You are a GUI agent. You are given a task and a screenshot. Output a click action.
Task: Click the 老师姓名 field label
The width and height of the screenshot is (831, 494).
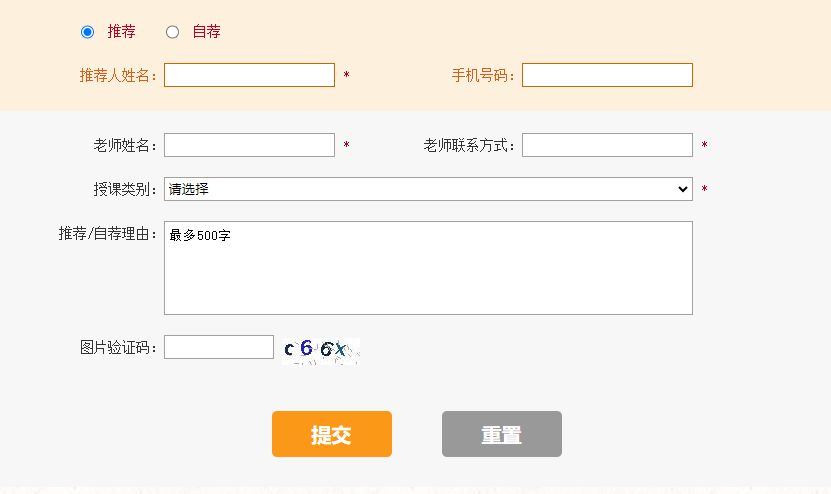[126, 145]
